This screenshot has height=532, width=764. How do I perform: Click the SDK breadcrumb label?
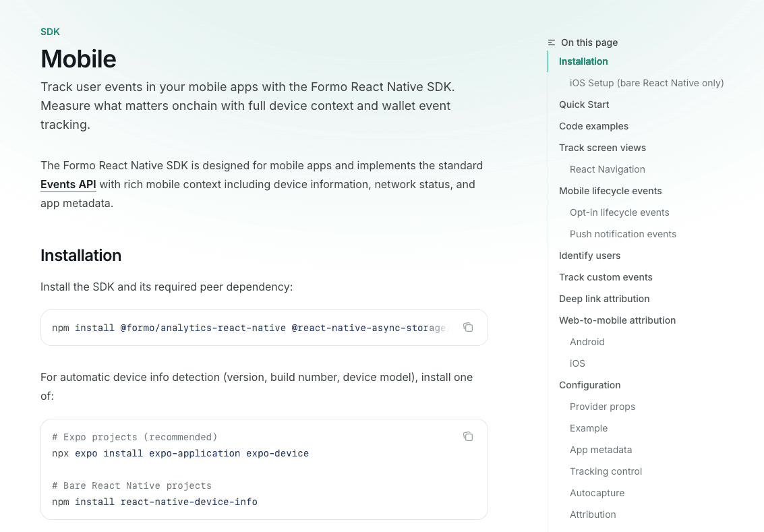click(50, 32)
